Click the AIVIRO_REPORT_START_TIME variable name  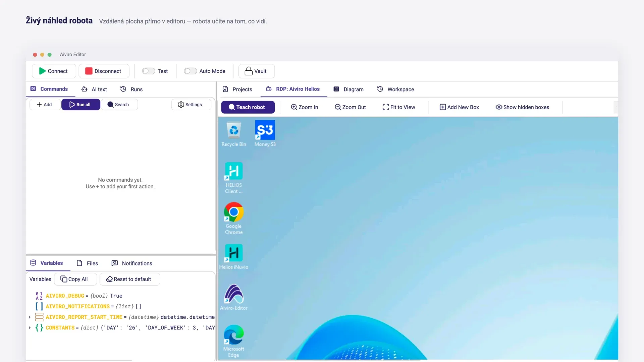coord(84,317)
